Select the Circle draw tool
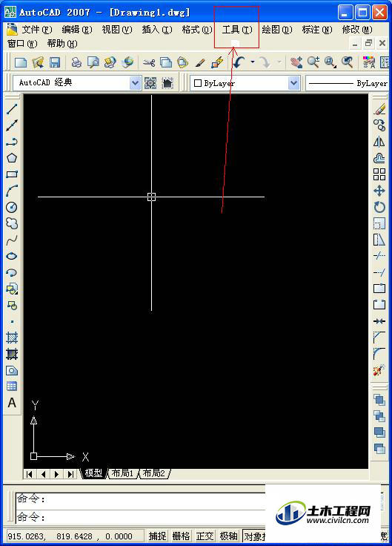The image size is (392, 546). pos(12,207)
